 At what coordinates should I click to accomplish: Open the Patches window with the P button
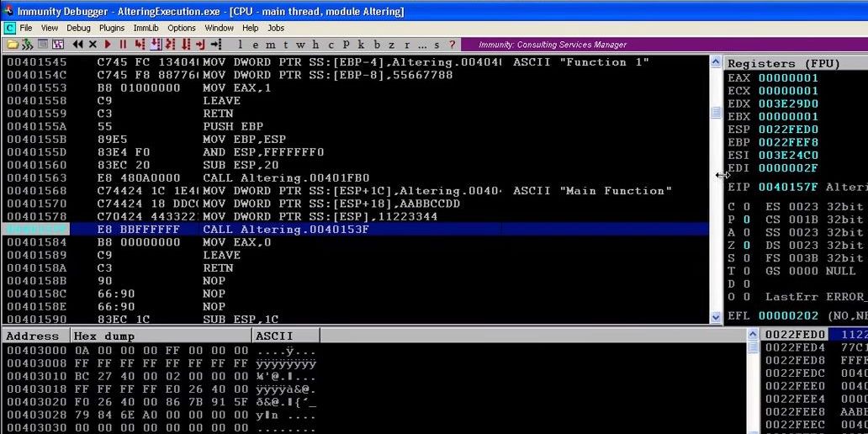coord(346,45)
